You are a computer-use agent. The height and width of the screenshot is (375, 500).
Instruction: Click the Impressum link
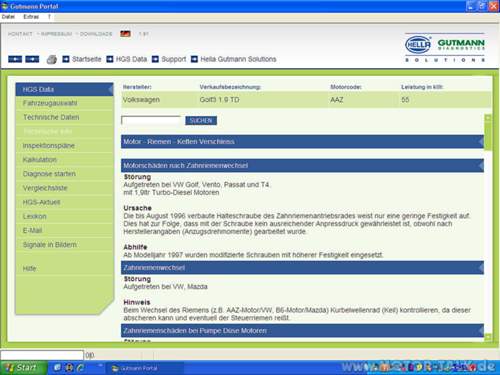(56, 34)
